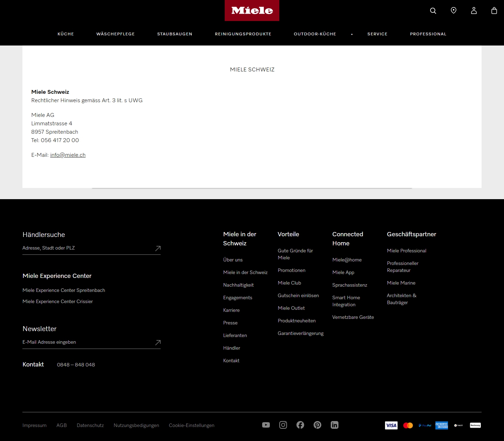Open the LinkedIn icon
This screenshot has width=504, height=441.
[x=334, y=425]
